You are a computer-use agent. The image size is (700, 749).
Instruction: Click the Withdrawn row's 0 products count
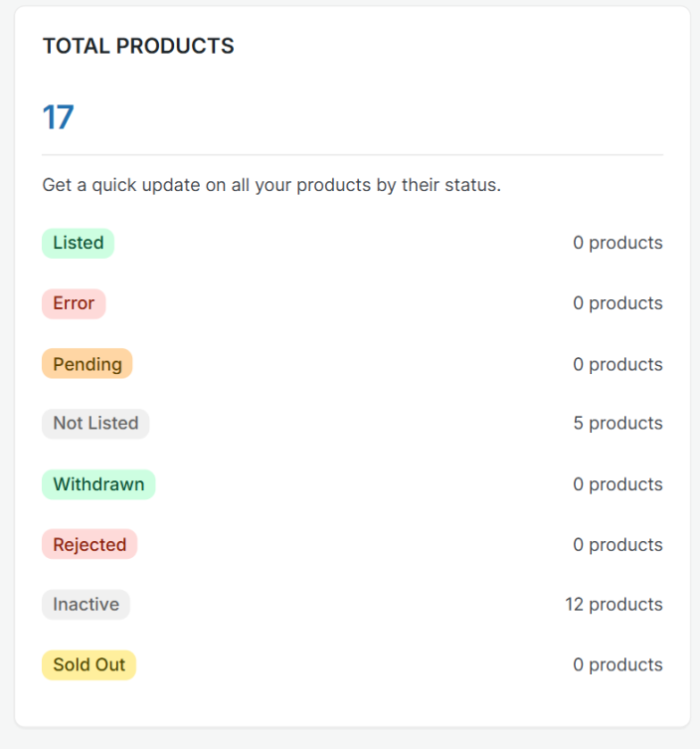point(616,484)
